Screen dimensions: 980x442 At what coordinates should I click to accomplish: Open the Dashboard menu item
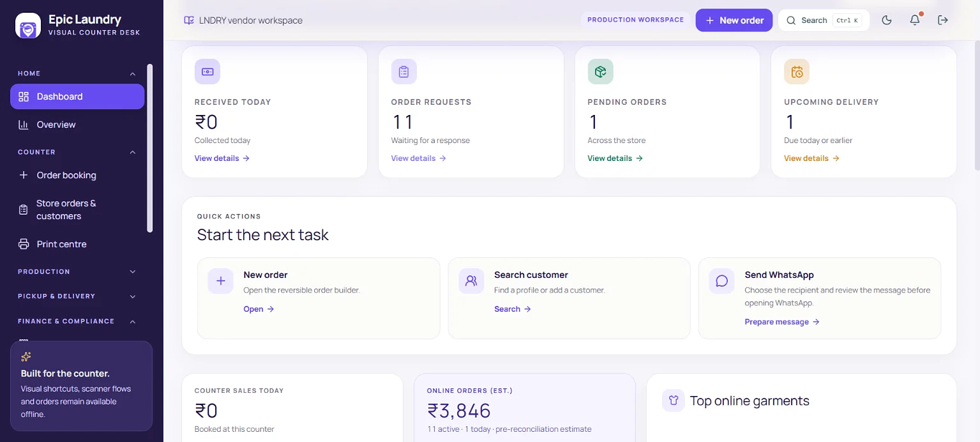77,96
